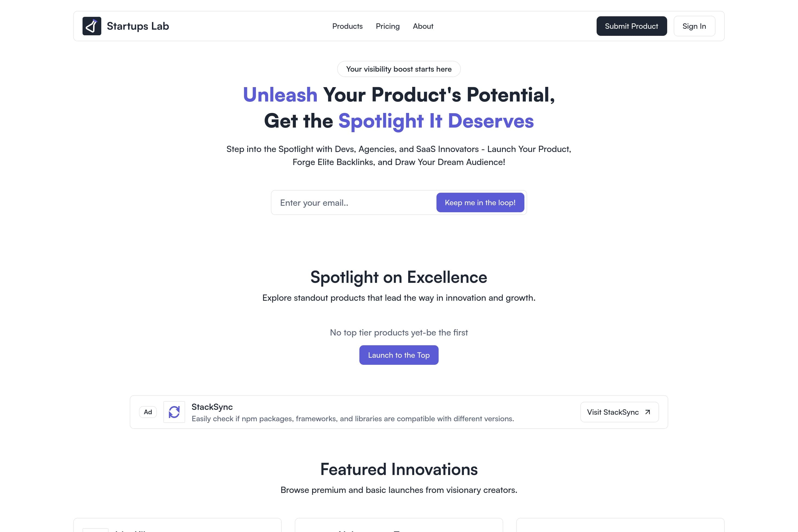Click the 'Ad' badge next to StackSync

[x=148, y=412]
